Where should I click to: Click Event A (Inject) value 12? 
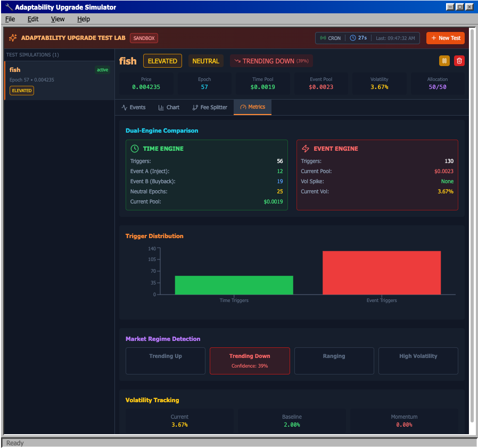(x=280, y=171)
